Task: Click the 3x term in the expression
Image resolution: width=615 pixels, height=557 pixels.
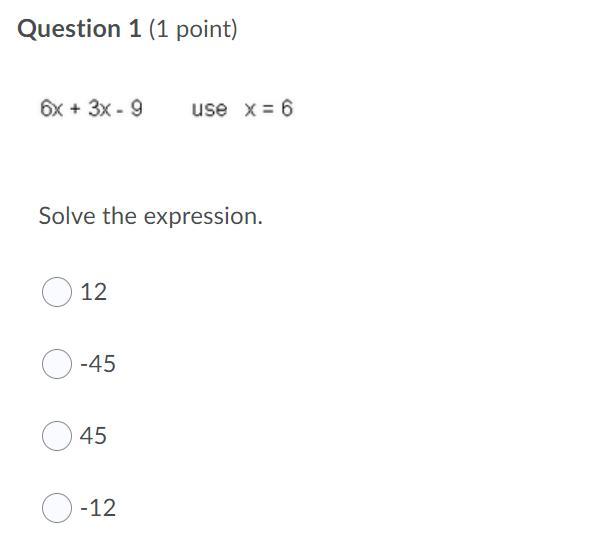Action: (x=99, y=109)
